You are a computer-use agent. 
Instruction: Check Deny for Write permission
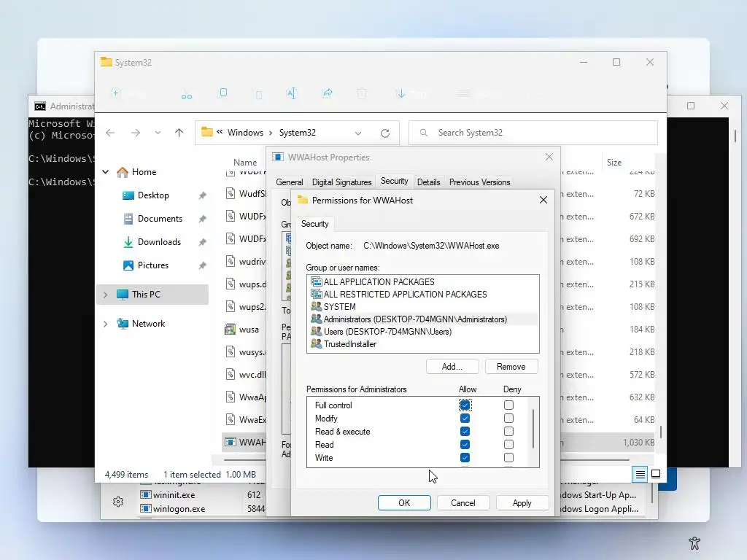point(508,458)
